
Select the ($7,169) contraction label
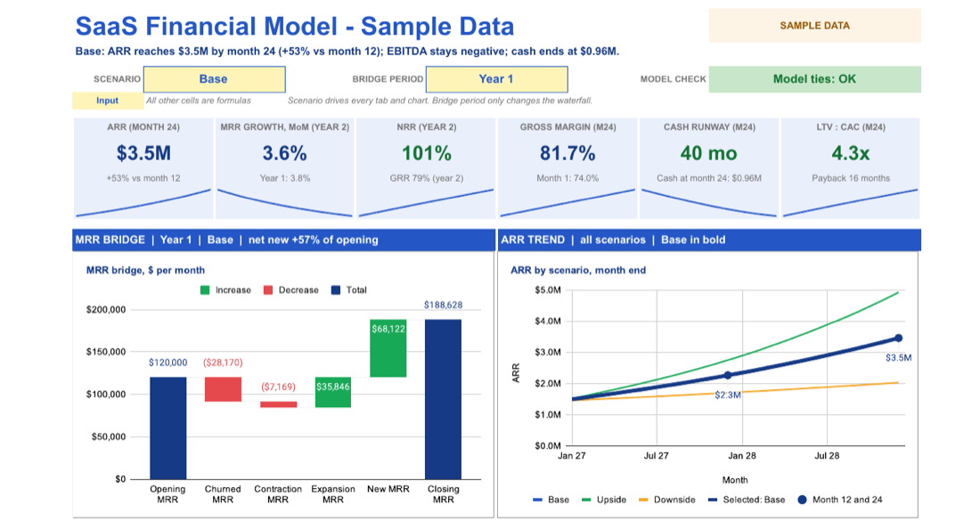pyautogui.click(x=278, y=387)
